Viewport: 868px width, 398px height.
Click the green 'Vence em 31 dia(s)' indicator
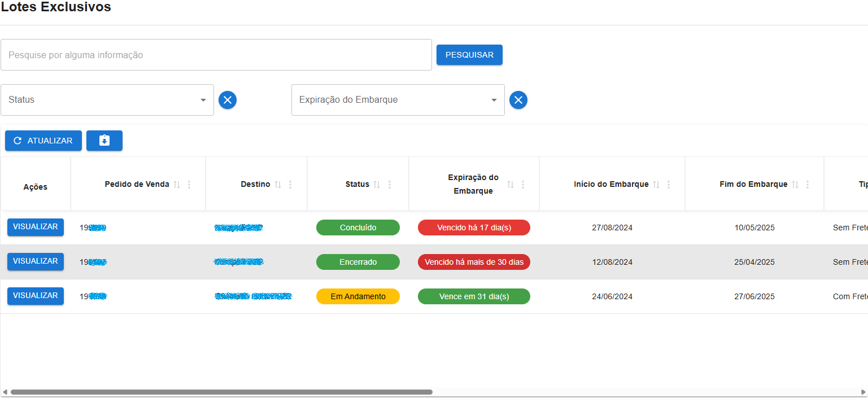click(474, 296)
